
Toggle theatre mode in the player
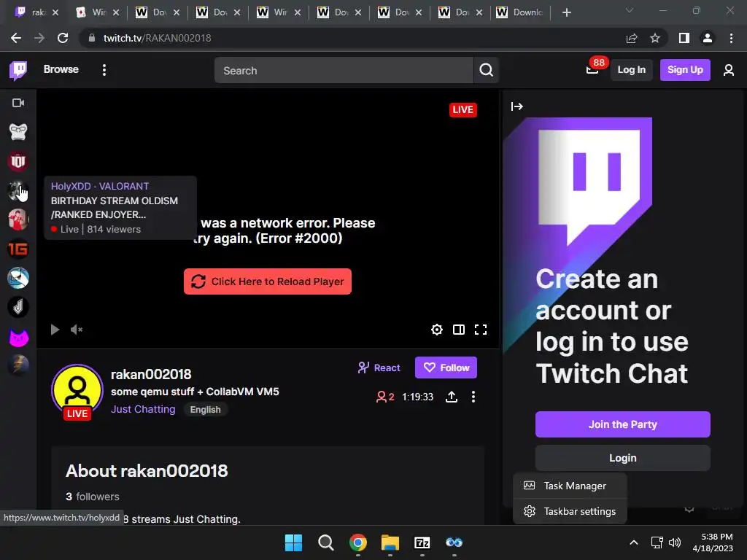[458, 330]
